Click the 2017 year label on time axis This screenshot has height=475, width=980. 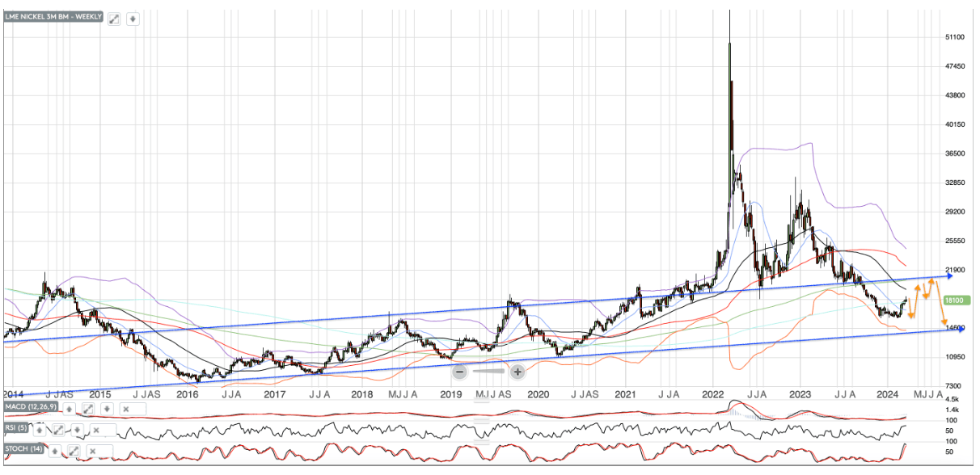(275, 394)
